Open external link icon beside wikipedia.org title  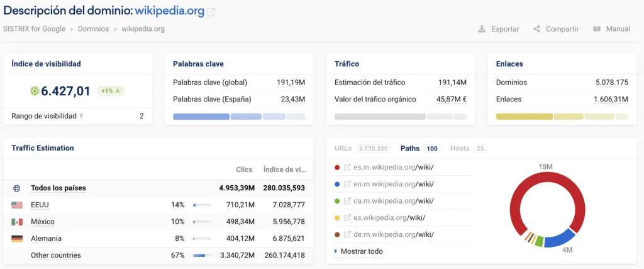[x=211, y=12]
